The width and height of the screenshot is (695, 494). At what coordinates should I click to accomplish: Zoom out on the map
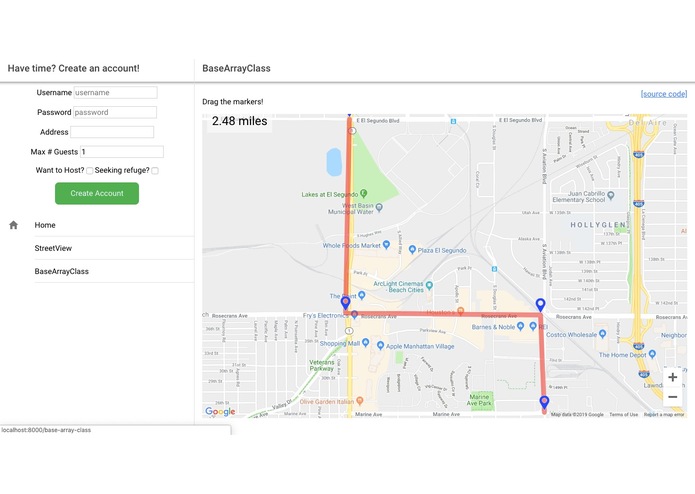(x=672, y=397)
